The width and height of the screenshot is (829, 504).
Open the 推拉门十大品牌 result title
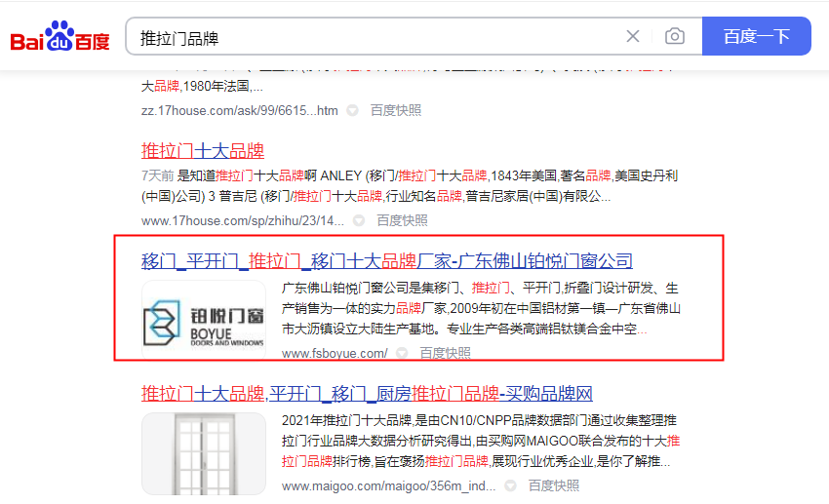click(x=203, y=151)
